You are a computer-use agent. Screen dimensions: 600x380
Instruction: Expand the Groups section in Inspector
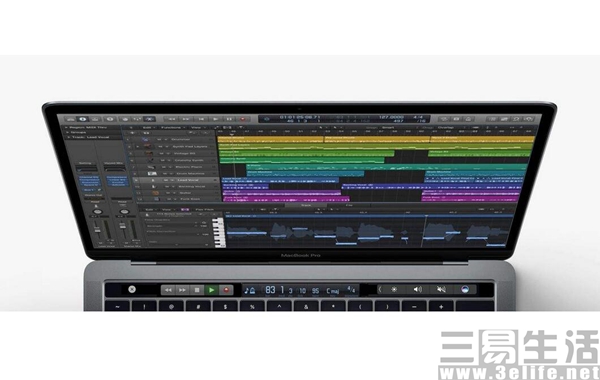point(68,132)
